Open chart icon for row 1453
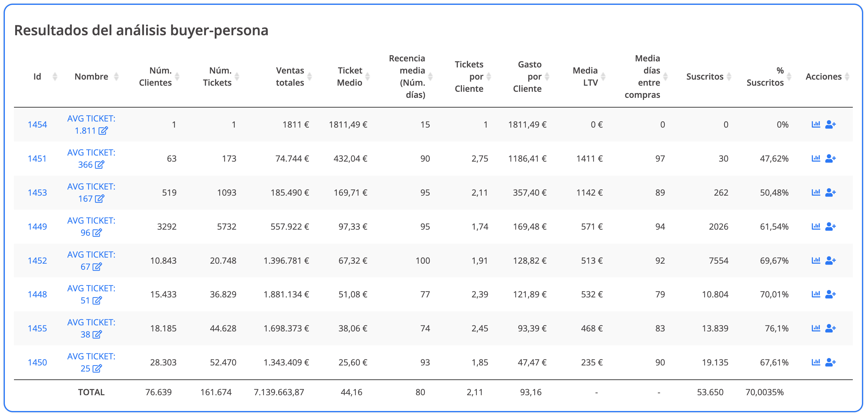Image resolution: width=868 pixels, height=418 pixels. pyautogui.click(x=815, y=193)
